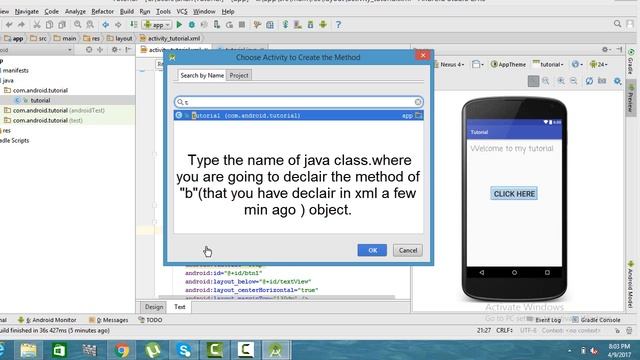Open the locale globe dropdown
Image resolution: width=640 pixels, height=360 pixels.
577,64
